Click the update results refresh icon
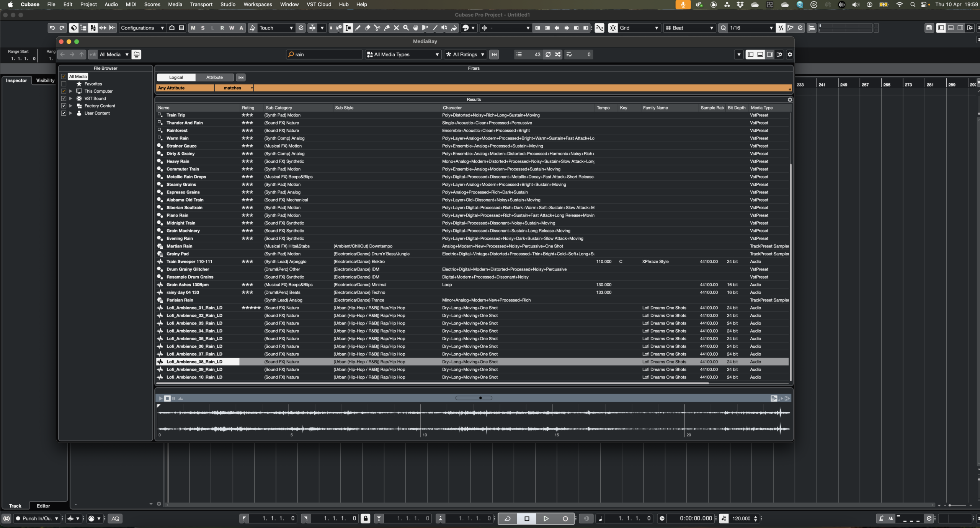 point(548,54)
